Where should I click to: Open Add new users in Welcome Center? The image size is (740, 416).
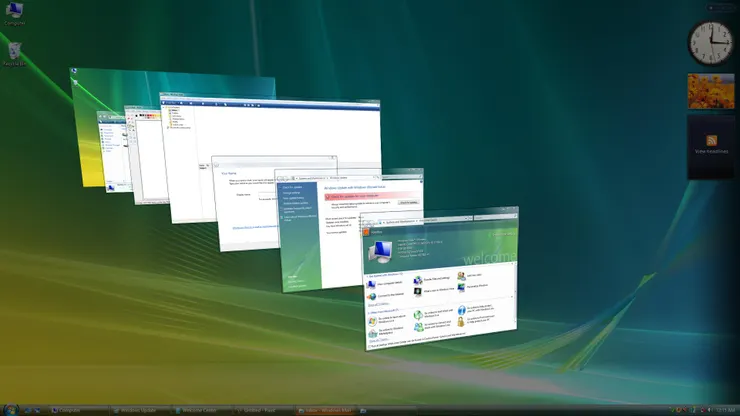[469, 276]
